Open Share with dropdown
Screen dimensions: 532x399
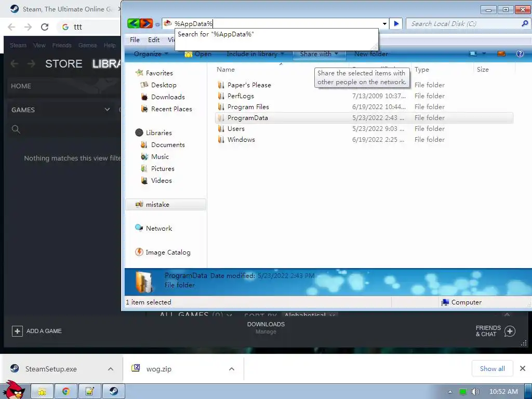coord(319,54)
